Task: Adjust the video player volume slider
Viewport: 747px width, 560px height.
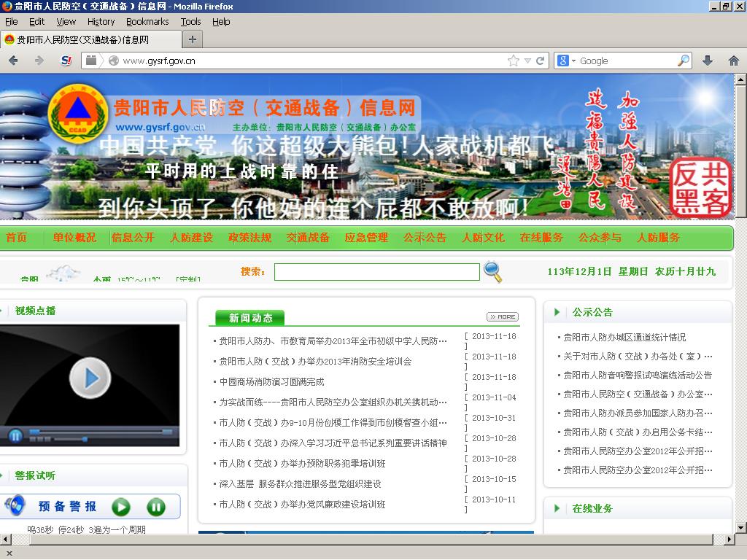Action: (x=70, y=439)
